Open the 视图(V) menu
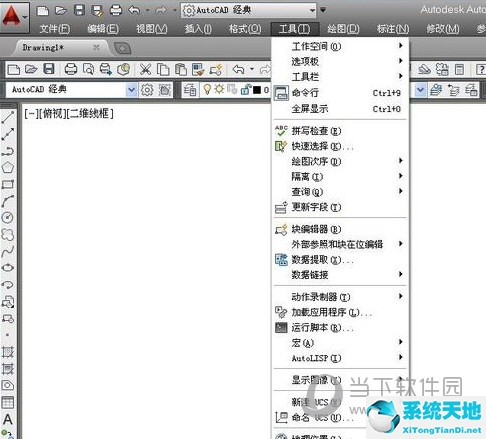The image size is (486, 439). click(151, 29)
